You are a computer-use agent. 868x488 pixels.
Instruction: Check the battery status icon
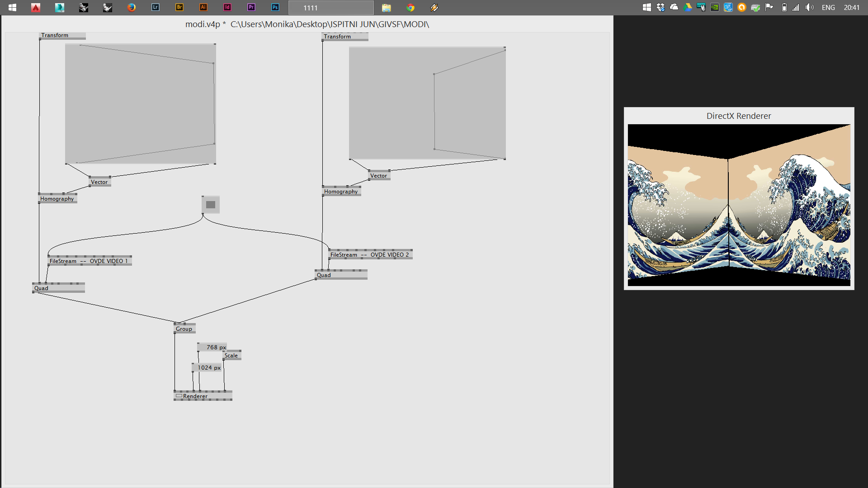(784, 7)
